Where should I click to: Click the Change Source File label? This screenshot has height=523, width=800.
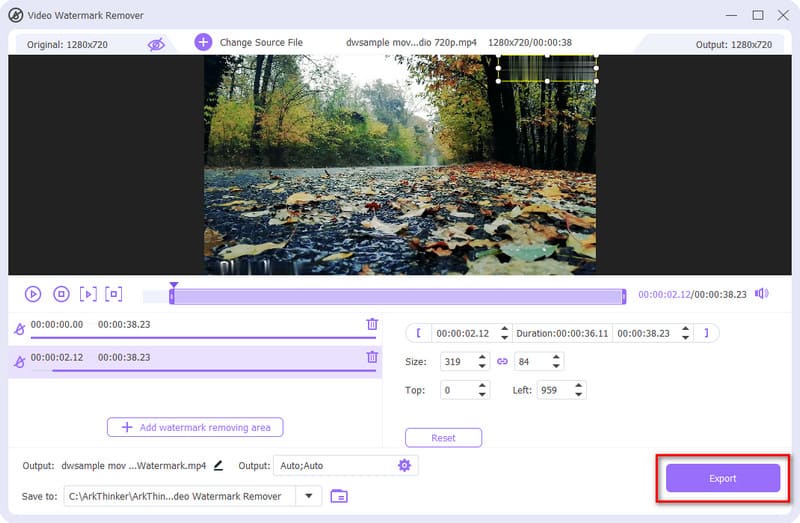tap(261, 42)
